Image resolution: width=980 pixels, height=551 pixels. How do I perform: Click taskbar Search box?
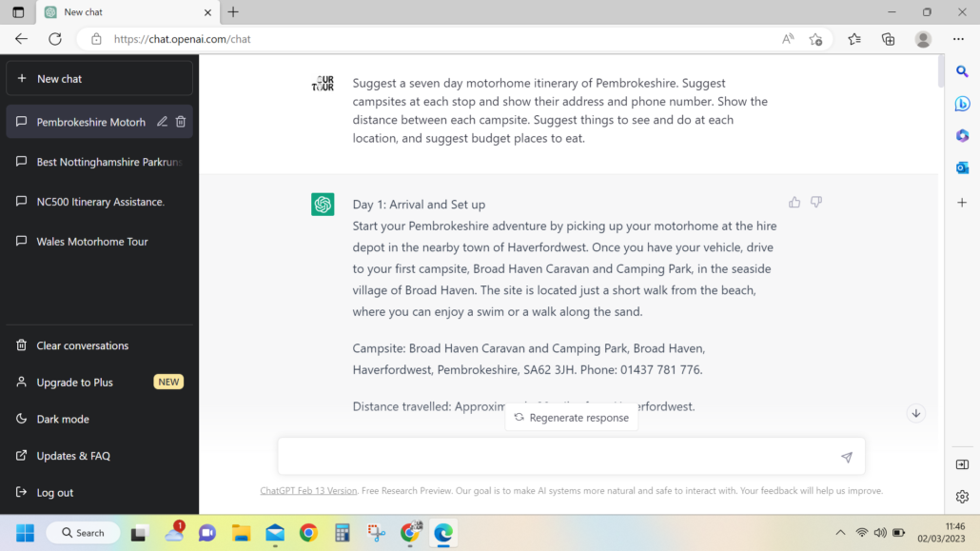[83, 533]
